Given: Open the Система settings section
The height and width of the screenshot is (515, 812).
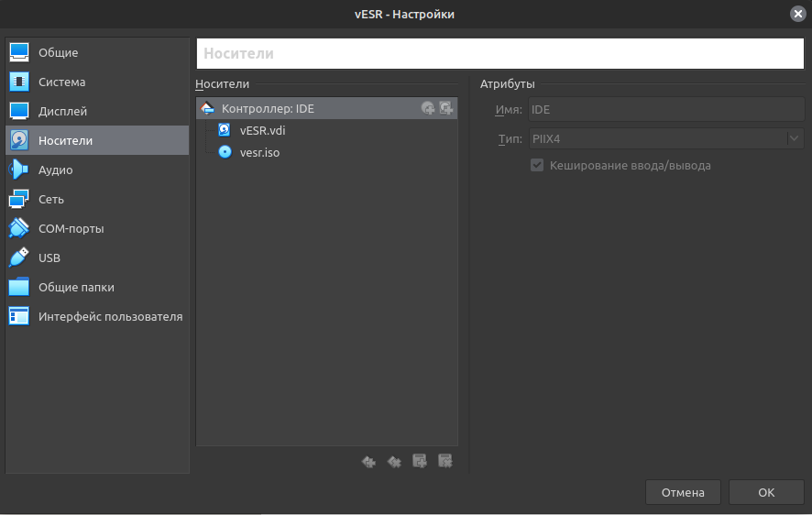Looking at the screenshot, I should [x=61, y=82].
